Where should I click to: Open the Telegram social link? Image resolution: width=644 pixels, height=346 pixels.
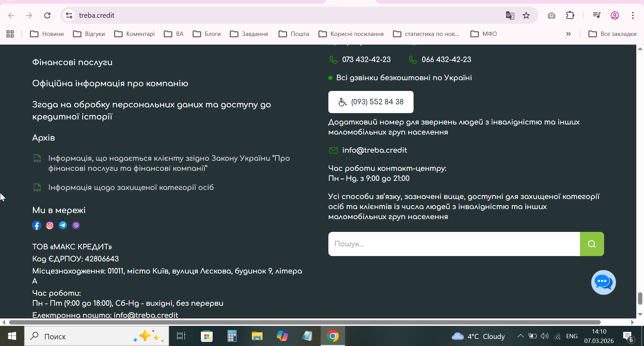(63, 225)
